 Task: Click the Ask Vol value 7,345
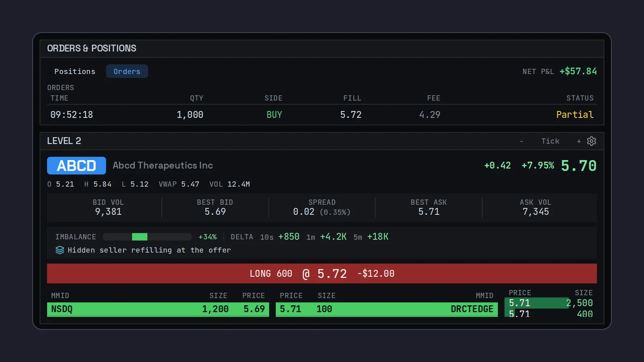[536, 212]
